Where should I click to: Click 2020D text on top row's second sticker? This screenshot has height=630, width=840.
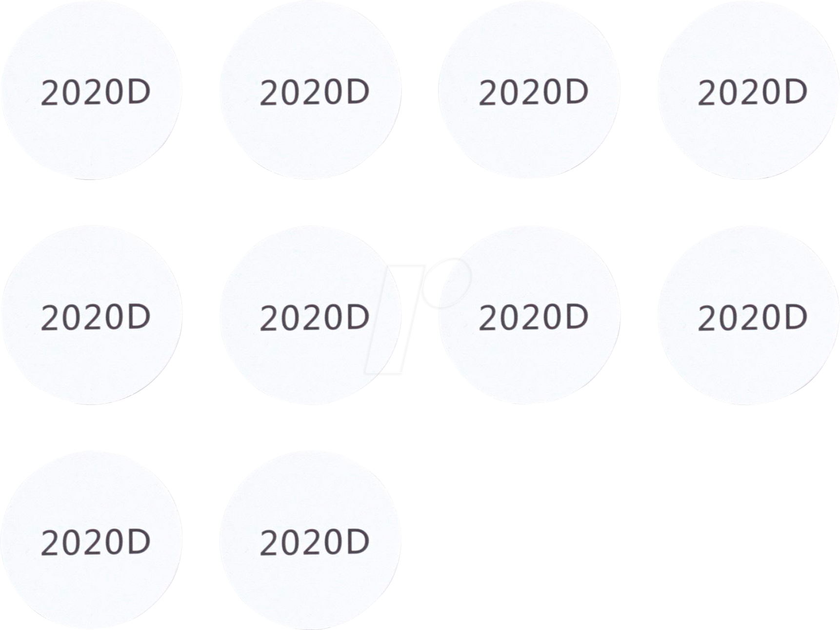click(315, 93)
